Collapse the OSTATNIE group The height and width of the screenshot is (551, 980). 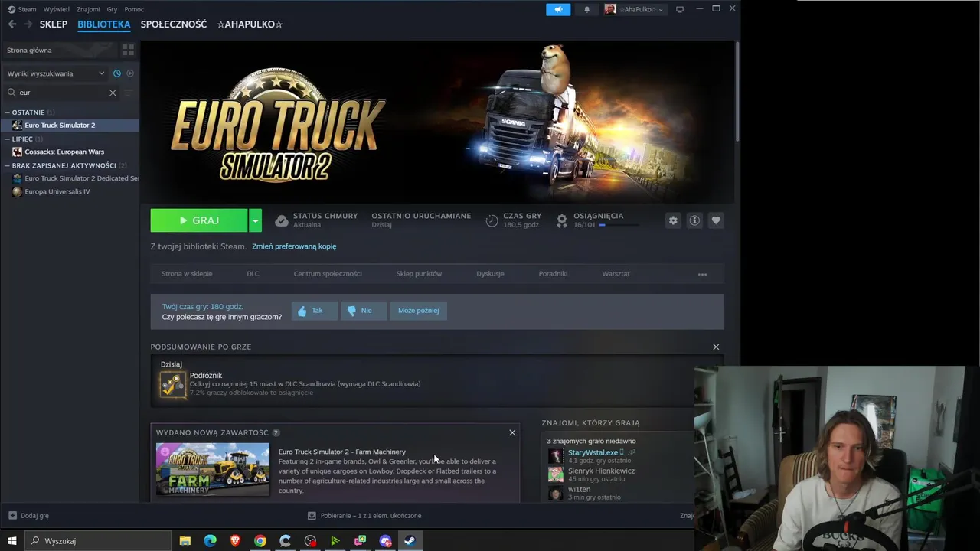(x=8, y=112)
